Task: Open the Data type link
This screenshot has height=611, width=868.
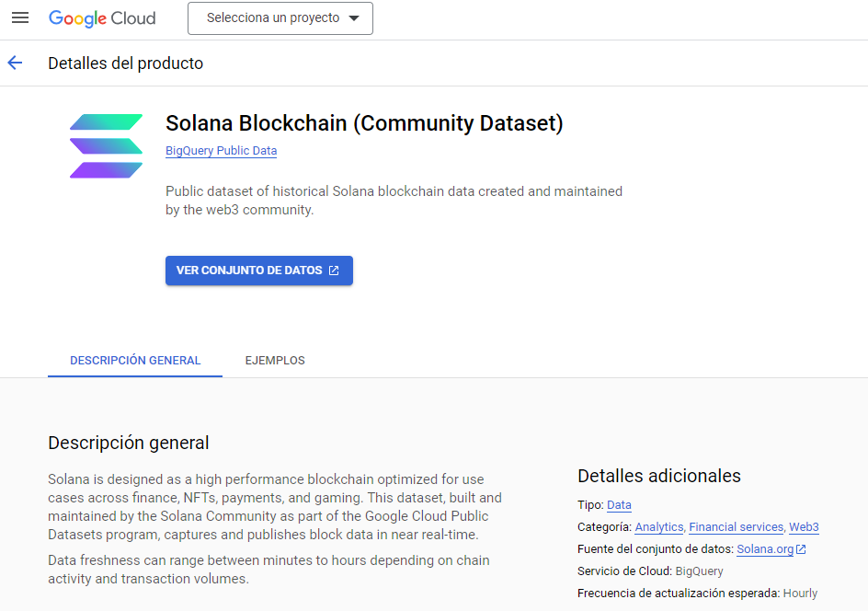Action: [x=619, y=504]
